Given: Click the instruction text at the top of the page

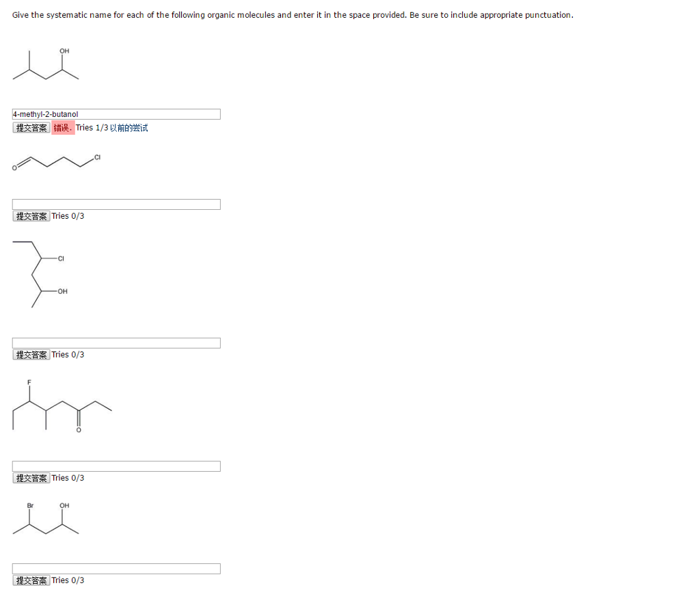Looking at the screenshot, I should 293,14.
